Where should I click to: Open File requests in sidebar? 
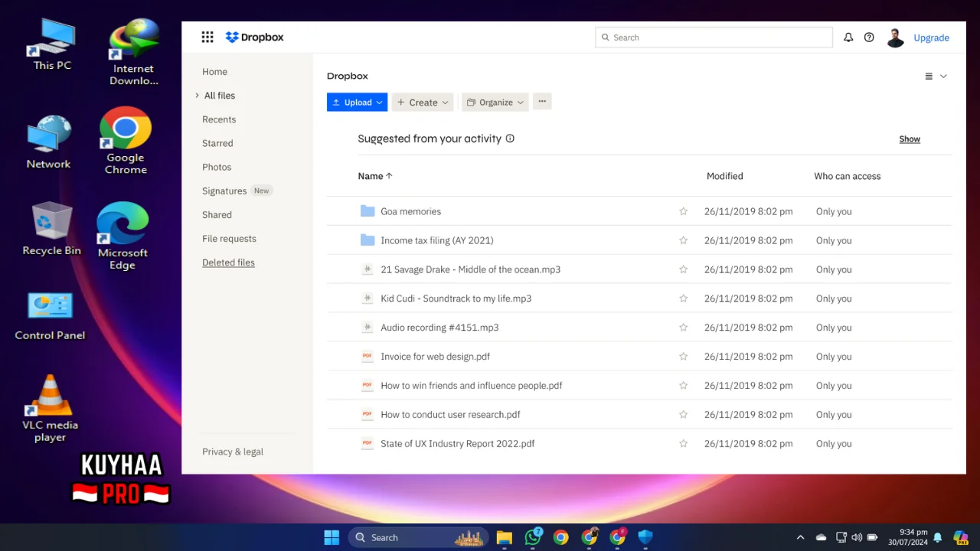pyautogui.click(x=229, y=239)
